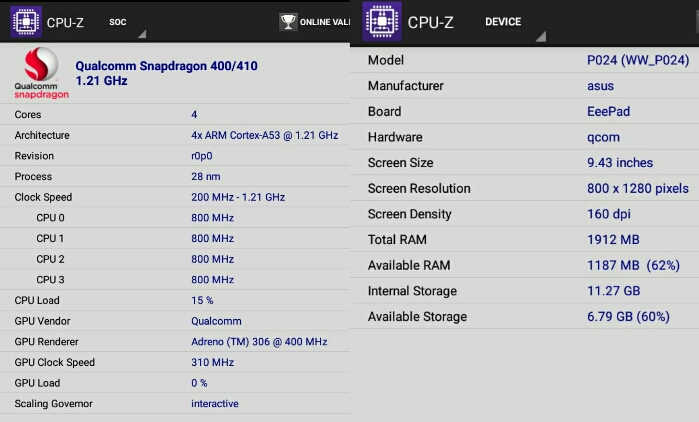Expand the spinner arrow beside SOC
The width and height of the screenshot is (699, 422).
142,34
